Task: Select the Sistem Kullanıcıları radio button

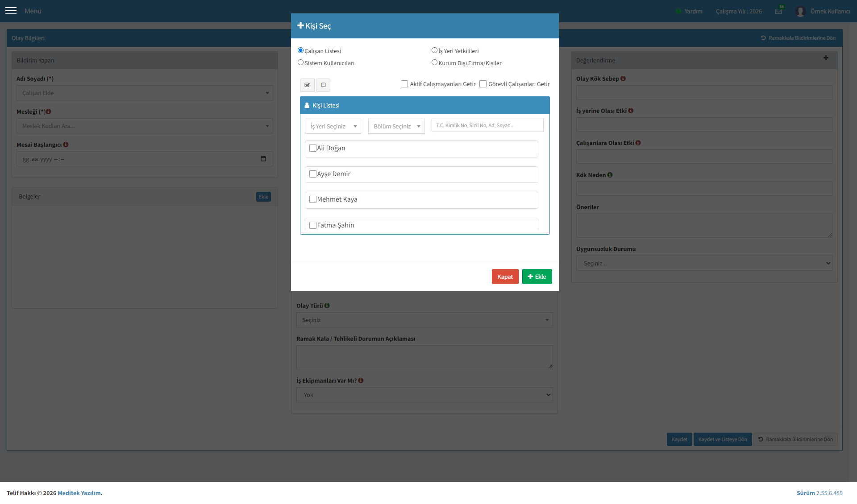Action: coord(300,62)
